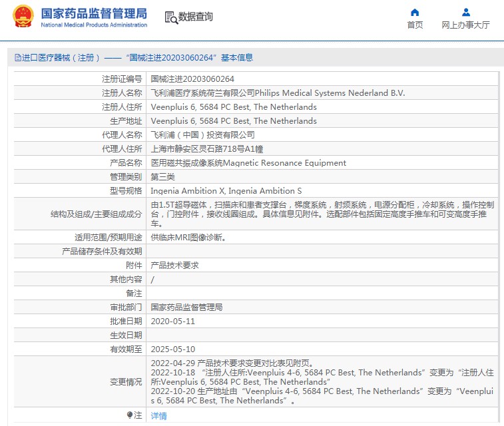Screen dimensions: 504x426
Task: Click approval date 2020-05-11 cell
Action: pos(172,321)
